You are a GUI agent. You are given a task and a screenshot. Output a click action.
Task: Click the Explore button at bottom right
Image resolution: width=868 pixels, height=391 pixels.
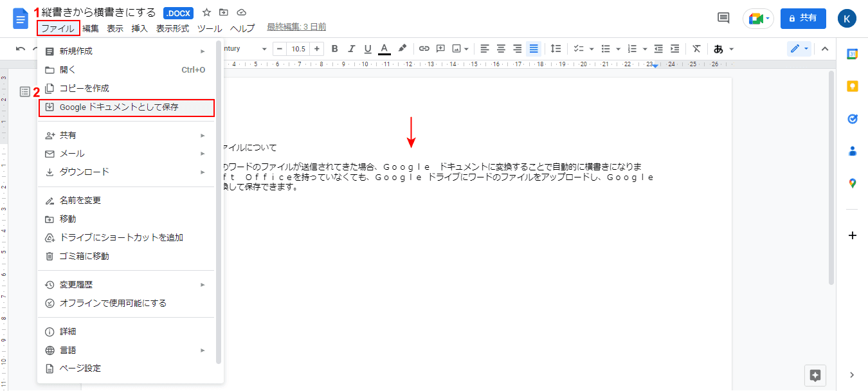click(815, 376)
